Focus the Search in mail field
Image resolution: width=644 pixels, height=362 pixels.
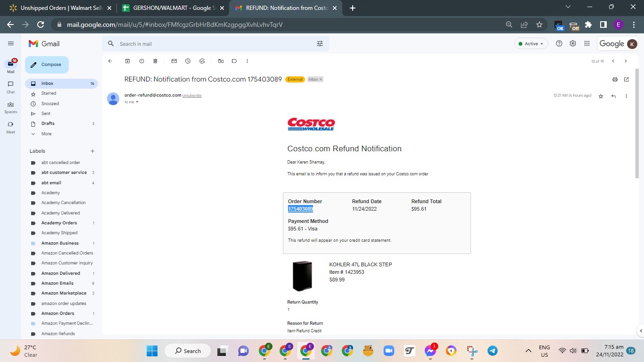pyautogui.click(x=215, y=44)
